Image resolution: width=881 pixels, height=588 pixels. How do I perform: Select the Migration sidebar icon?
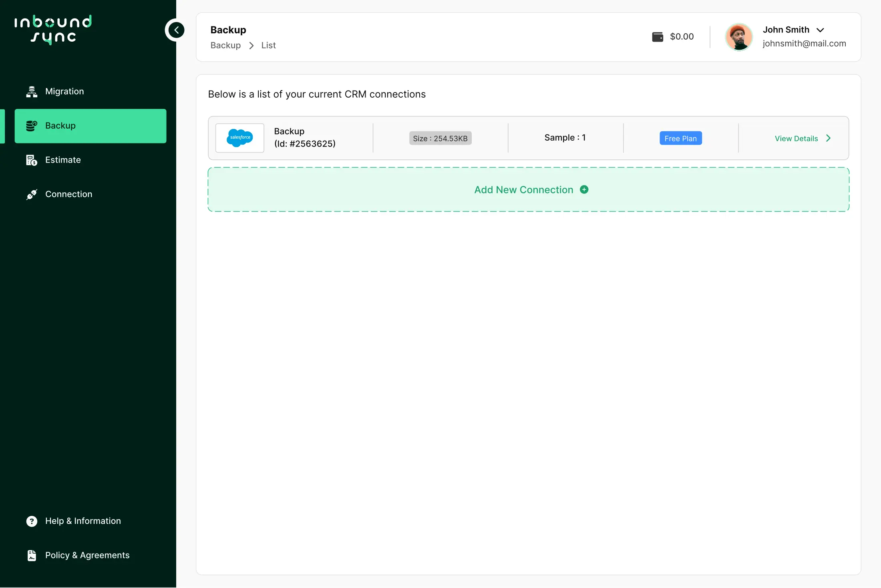pyautogui.click(x=32, y=91)
